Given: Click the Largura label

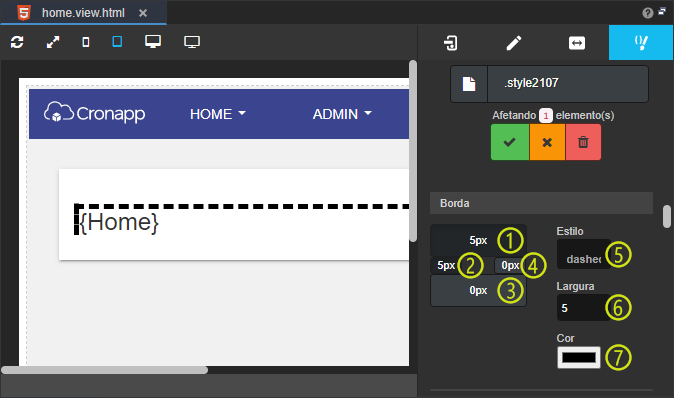Looking at the screenshot, I should click(x=575, y=286).
